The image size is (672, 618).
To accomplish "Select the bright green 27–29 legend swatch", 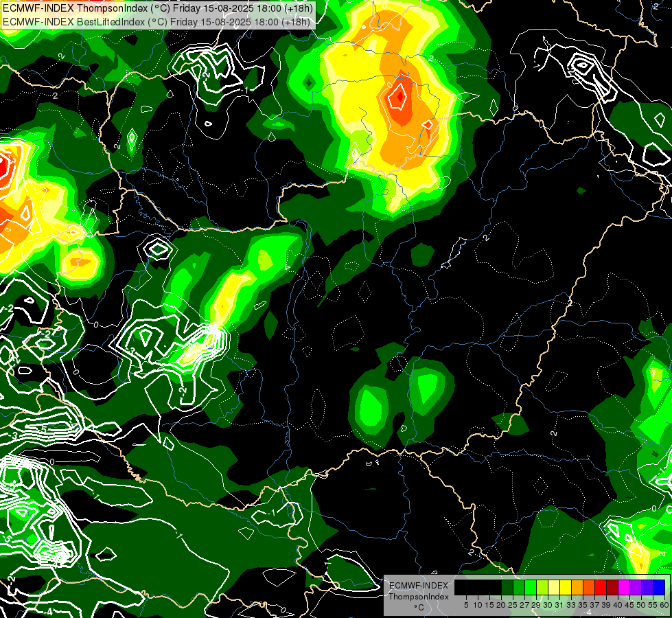I will click(531, 587).
